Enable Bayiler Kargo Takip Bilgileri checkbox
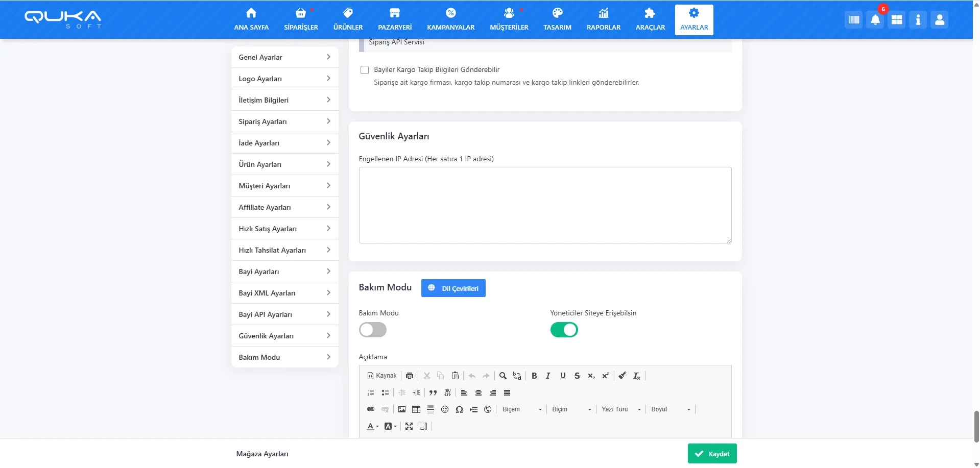The image size is (980, 468). (365, 70)
